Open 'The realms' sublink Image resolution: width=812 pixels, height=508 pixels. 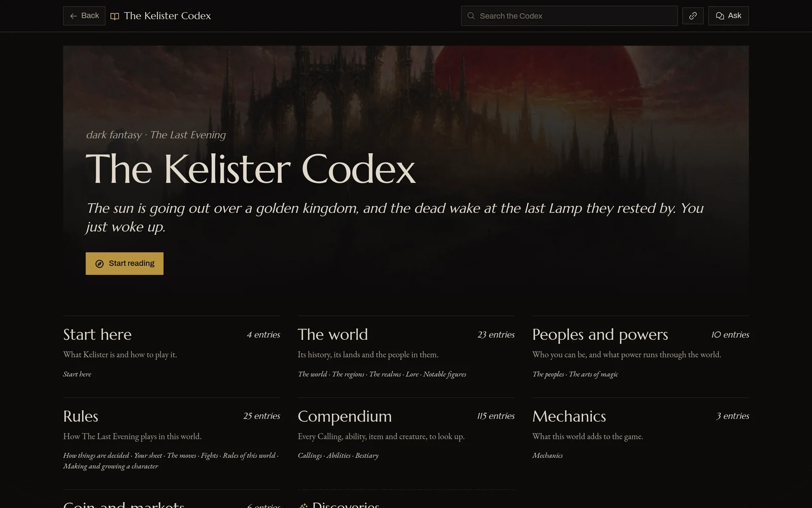point(385,374)
